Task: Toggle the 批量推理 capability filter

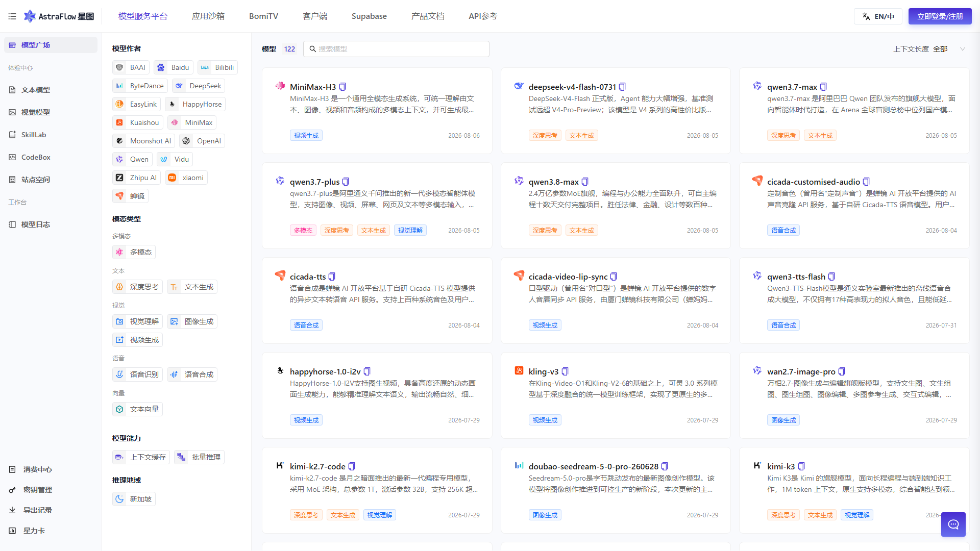Action: [x=199, y=457]
